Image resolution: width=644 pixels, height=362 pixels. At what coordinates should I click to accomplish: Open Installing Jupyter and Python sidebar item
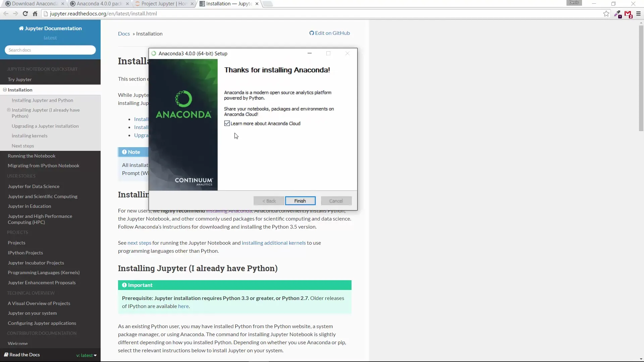click(x=42, y=100)
